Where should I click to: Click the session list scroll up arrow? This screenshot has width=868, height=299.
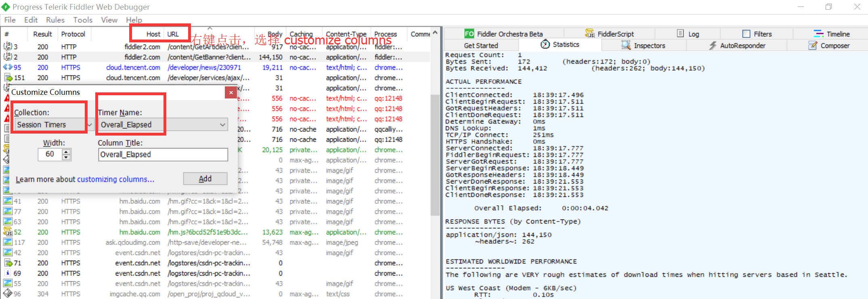pos(435,33)
